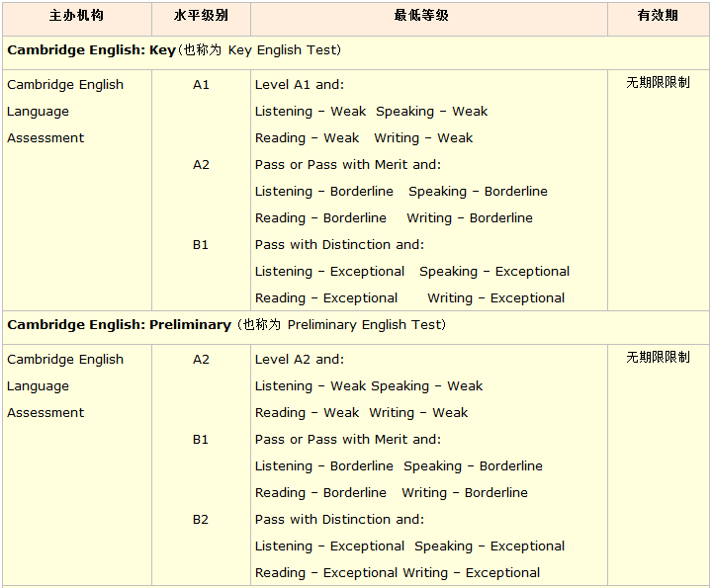This screenshot has height=588, width=712.
Task: Click the "水平级别" column header
Action: pyautogui.click(x=201, y=16)
